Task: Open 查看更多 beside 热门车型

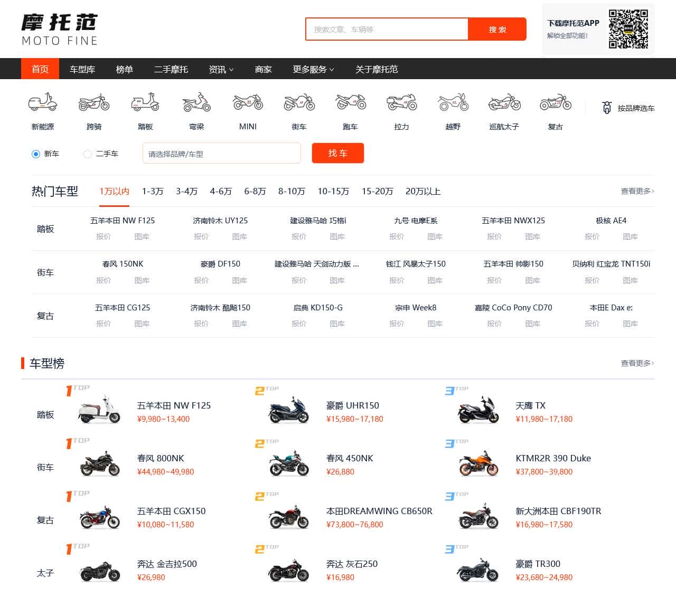Action: (x=637, y=191)
